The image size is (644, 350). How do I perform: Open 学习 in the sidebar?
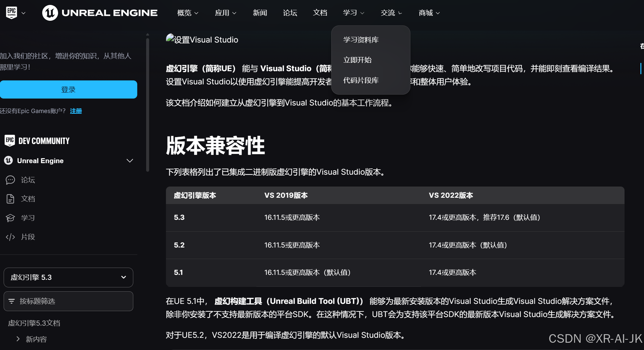click(28, 218)
